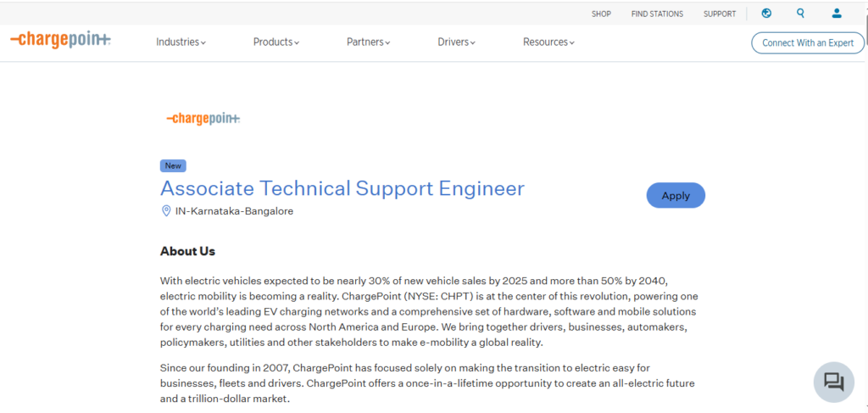Click the New badge

pyautogui.click(x=173, y=165)
